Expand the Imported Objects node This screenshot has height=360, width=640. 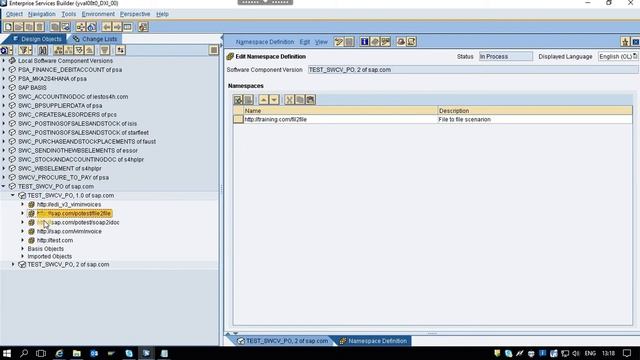click(22, 256)
